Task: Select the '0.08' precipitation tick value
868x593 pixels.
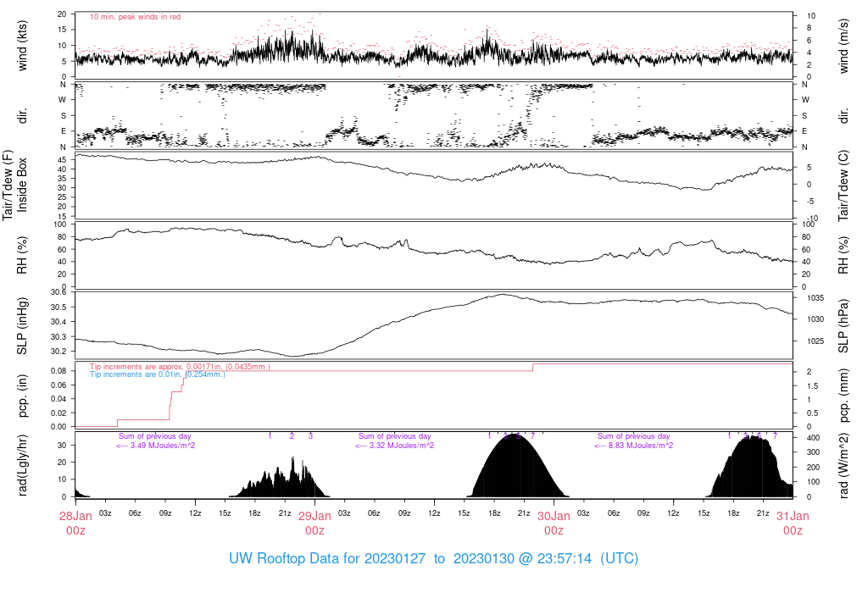Action: tap(58, 371)
